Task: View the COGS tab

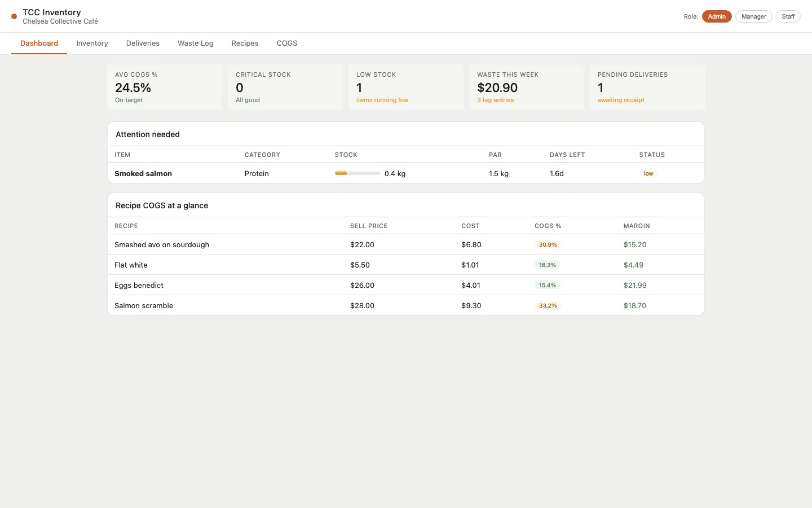Action: 286,43
